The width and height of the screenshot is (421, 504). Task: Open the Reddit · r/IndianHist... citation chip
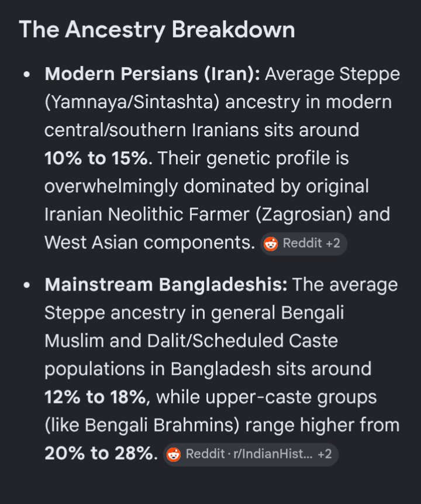click(x=251, y=455)
